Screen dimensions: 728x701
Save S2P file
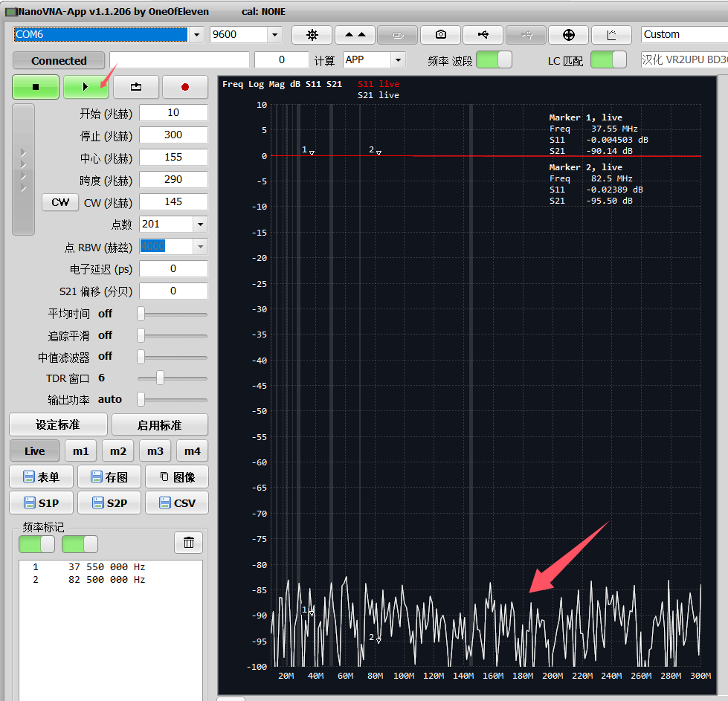(x=109, y=503)
